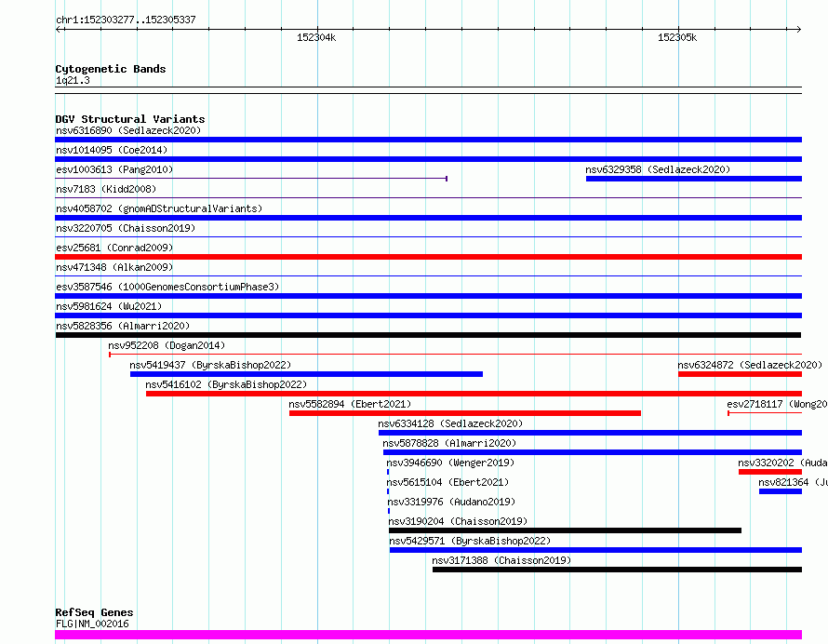Click variant nsv3171388 (Chaisson2019) label
The height and width of the screenshot is (644, 828).
coord(501,560)
